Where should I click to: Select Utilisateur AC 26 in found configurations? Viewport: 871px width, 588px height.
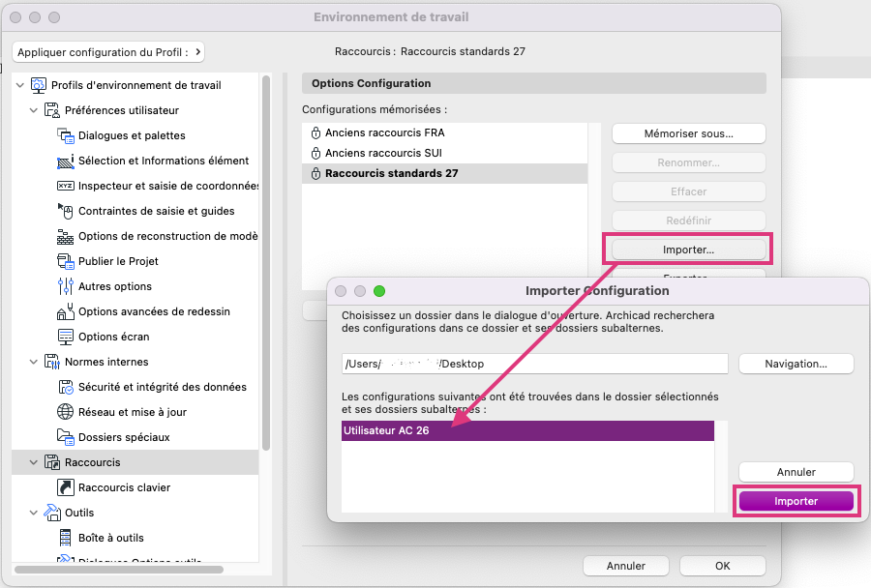tap(527, 431)
